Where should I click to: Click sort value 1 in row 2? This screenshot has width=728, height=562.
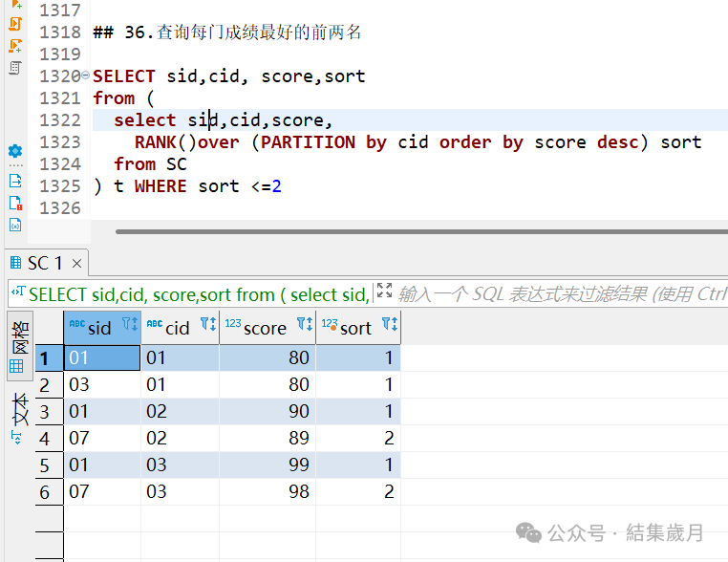point(358,384)
